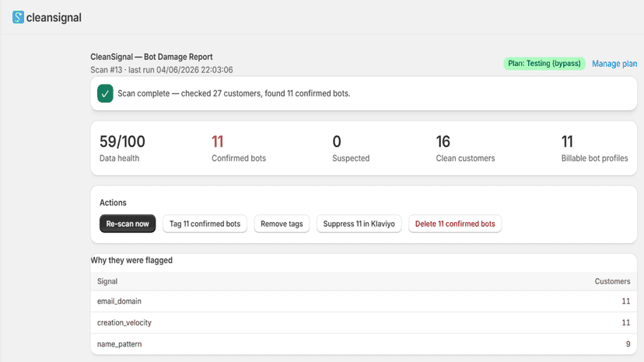Select the email_domain signal row
Screen dimensions: 644x362
(363, 301)
